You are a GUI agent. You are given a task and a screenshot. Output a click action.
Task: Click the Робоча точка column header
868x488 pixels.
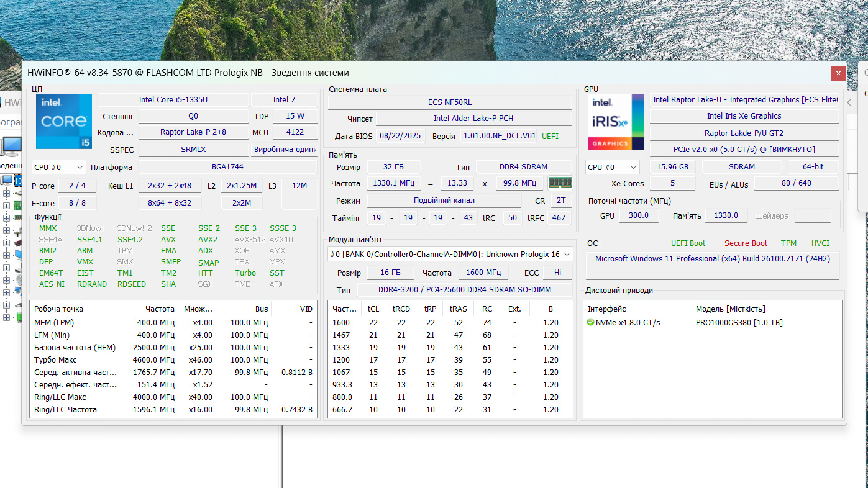[74, 309]
